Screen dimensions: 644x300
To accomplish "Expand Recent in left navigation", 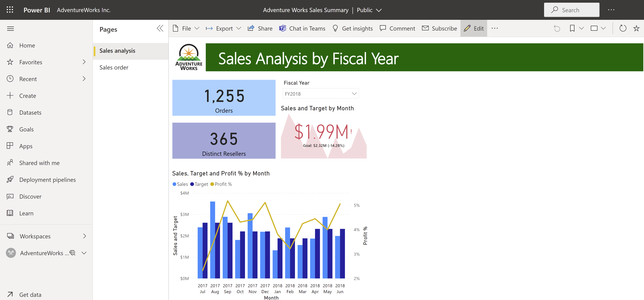I will (x=84, y=78).
